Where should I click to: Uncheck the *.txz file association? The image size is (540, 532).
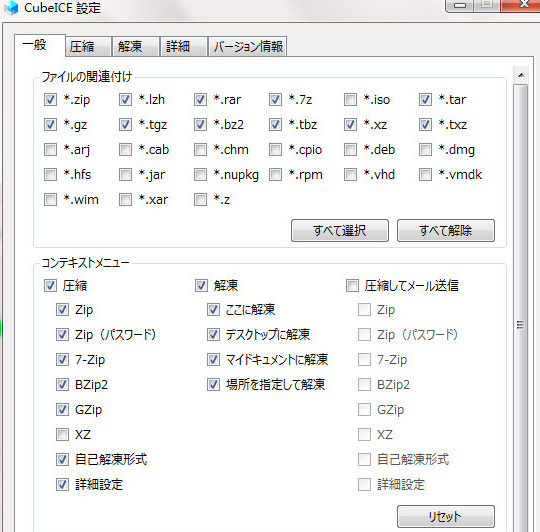click(x=426, y=125)
